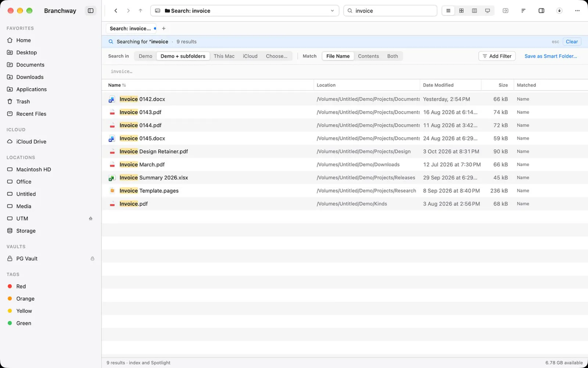Sort by the Name column header
Image resolution: width=588 pixels, height=368 pixels.
[x=208, y=85]
